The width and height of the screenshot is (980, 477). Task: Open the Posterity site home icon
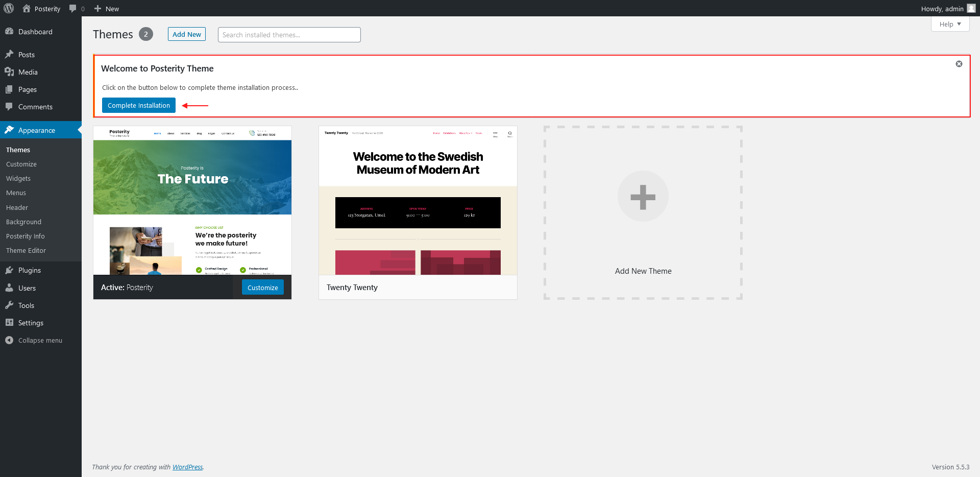pyautogui.click(x=27, y=8)
